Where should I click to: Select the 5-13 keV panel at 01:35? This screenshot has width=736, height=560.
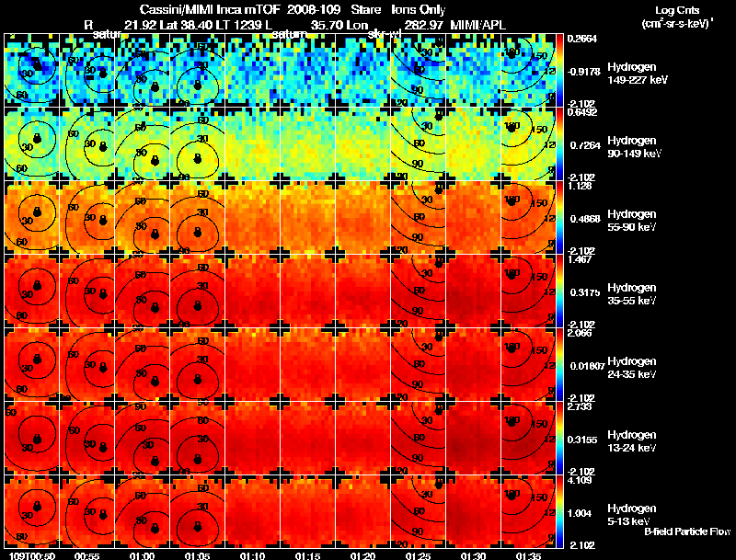[528, 511]
